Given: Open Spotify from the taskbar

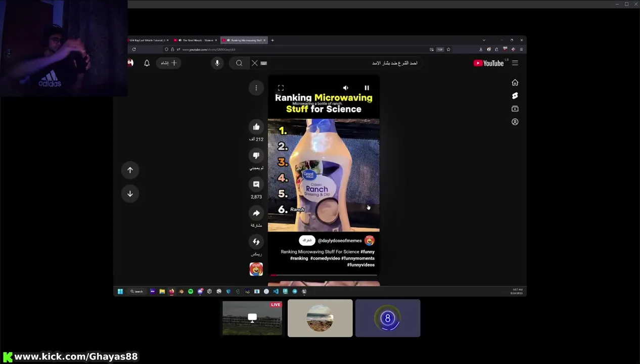Looking at the screenshot, I should 191,291.
